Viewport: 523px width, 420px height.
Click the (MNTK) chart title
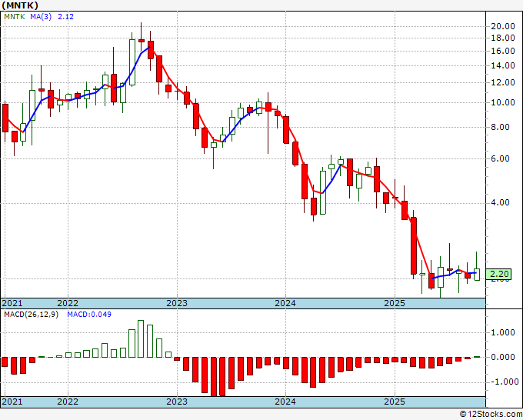(x=20, y=5)
